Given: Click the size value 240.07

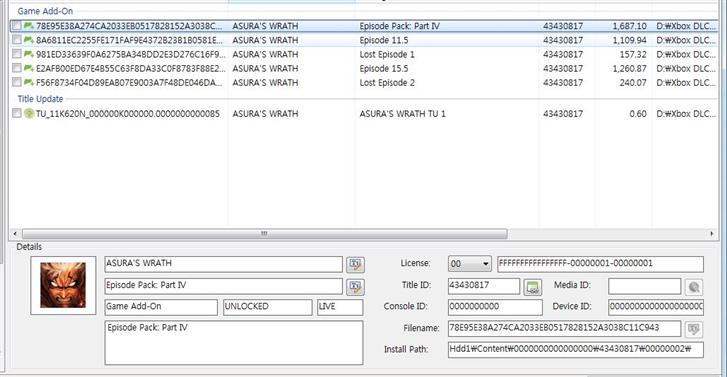Looking at the screenshot, I should click(633, 83).
